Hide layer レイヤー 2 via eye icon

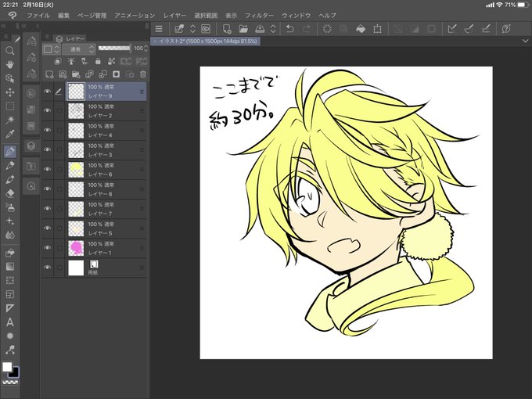click(48, 110)
